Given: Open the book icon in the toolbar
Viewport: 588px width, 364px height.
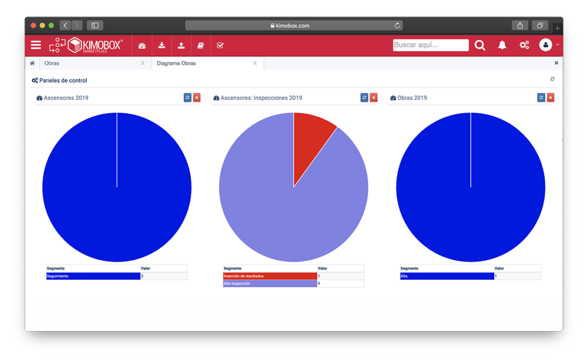Looking at the screenshot, I should coord(200,45).
